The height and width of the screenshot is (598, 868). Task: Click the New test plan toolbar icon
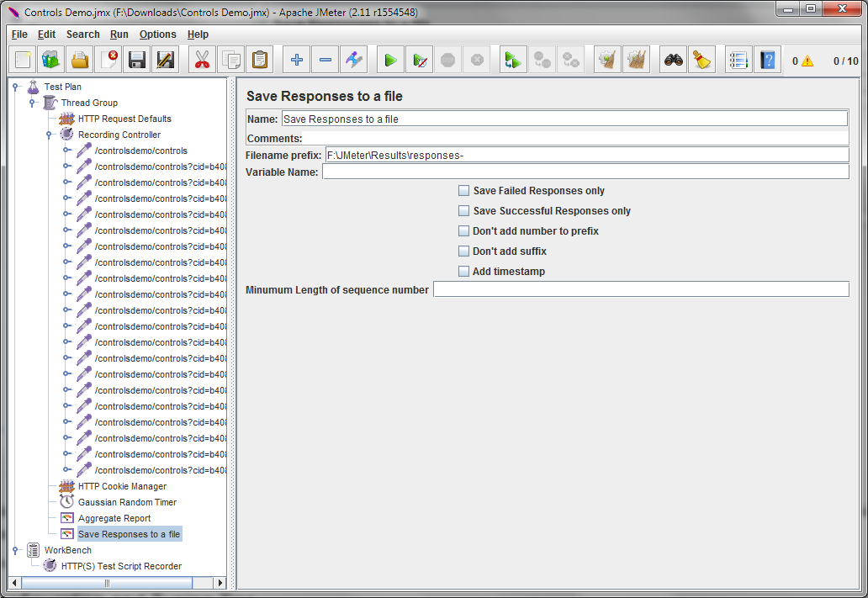(23, 60)
